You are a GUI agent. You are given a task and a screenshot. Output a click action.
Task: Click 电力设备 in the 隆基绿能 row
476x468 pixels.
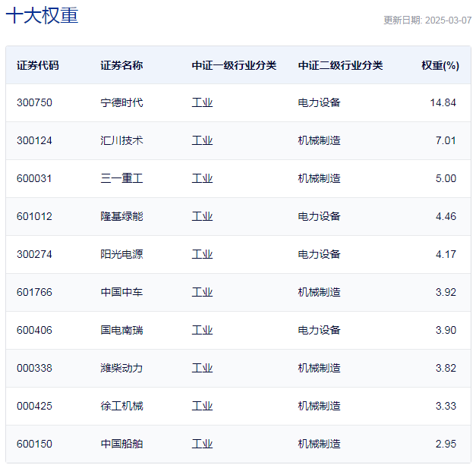click(x=319, y=216)
